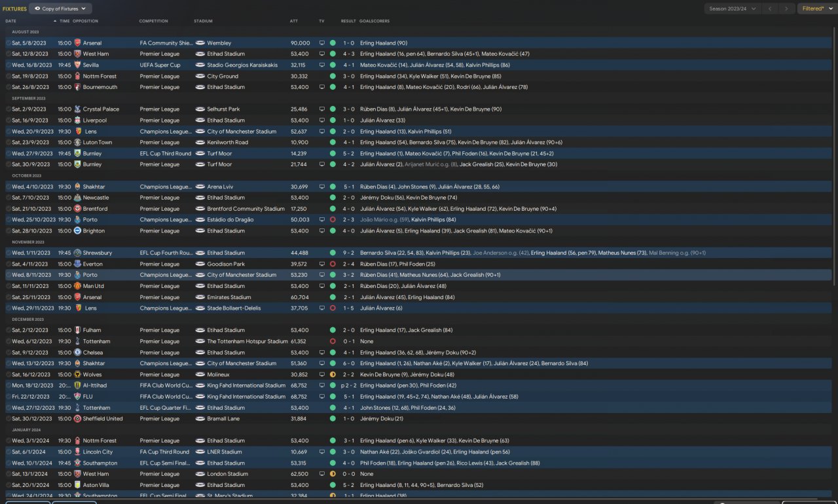Sort fixtures by the Result column header
Viewport: 838px width, 504px height.
pyautogui.click(x=348, y=21)
